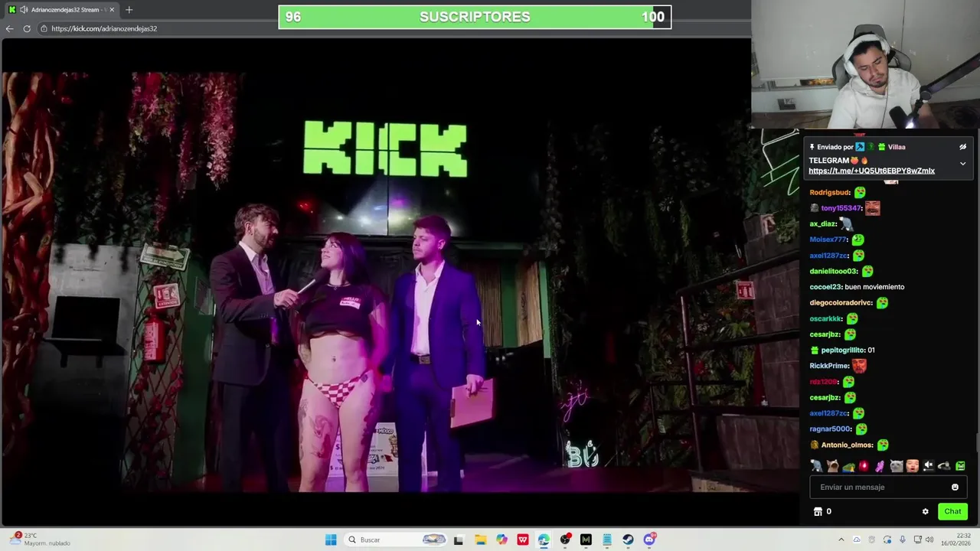Open OBS Studio from the taskbar

(565, 540)
